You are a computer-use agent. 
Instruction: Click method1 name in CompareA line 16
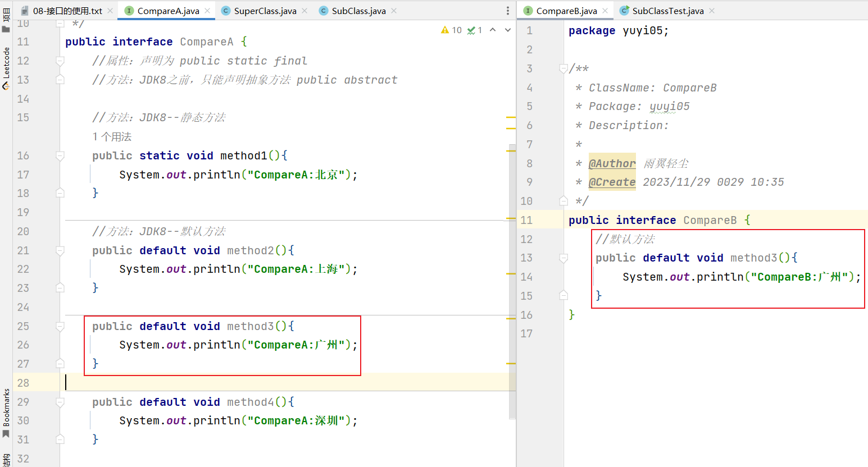click(x=244, y=155)
